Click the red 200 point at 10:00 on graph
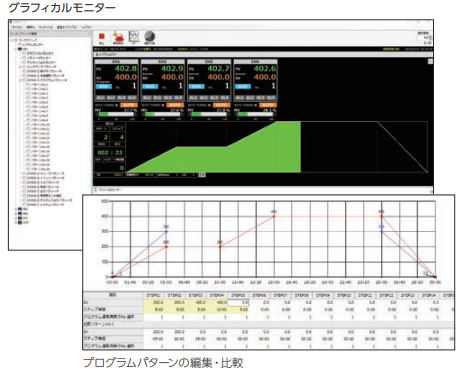The image size is (468, 369). point(220,247)
